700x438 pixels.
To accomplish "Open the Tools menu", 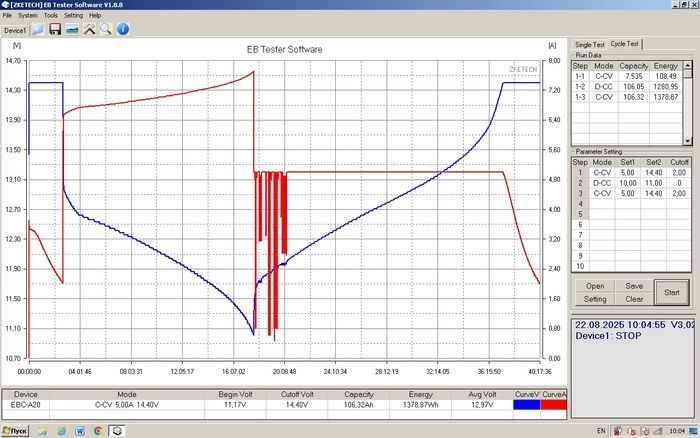I will 50,16.
